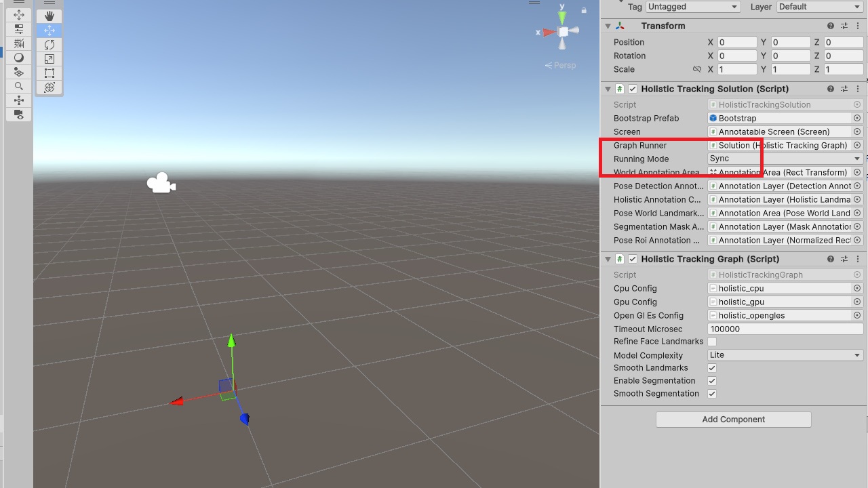Select the Rect tool

point(49,73)
